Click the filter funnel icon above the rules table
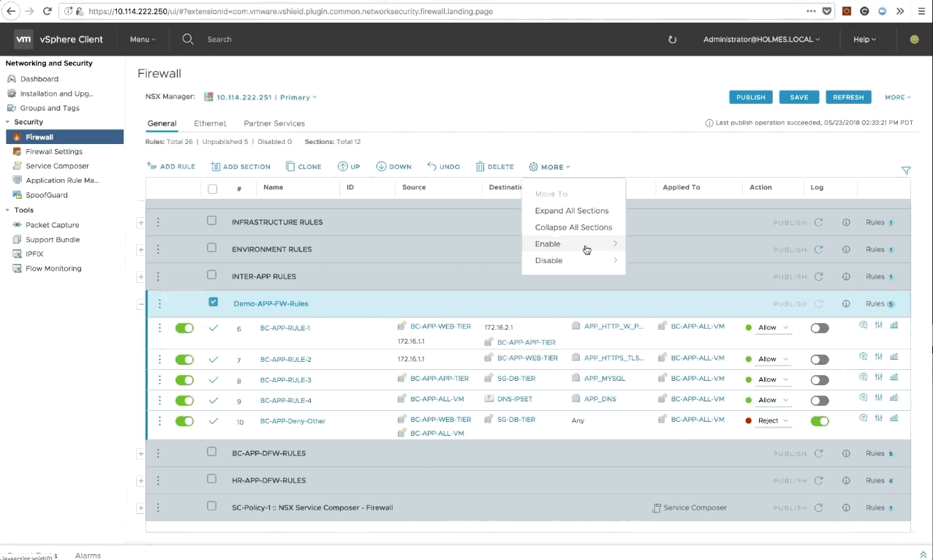The height and width of the screenshot is (560, 933). tap(906, 170)
